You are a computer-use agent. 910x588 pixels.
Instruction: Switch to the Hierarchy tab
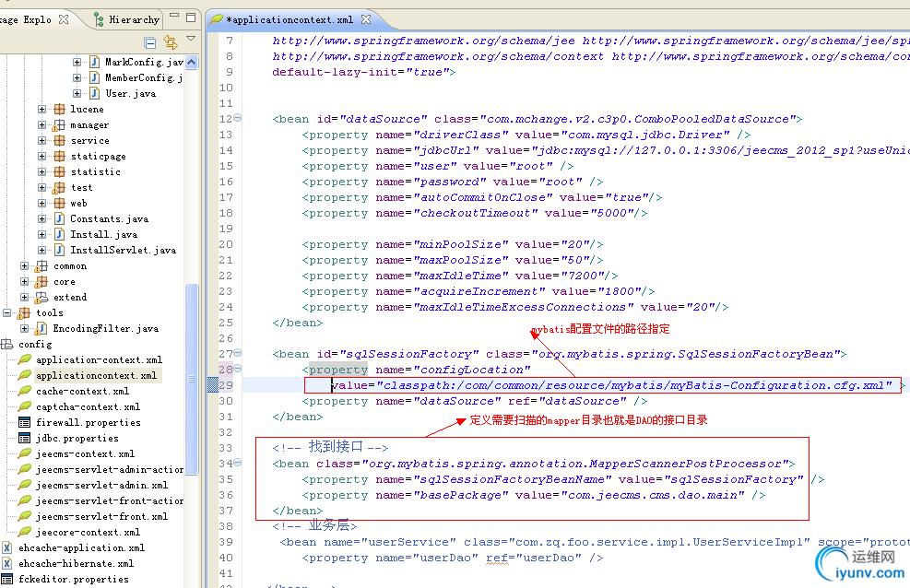[126, 19]
